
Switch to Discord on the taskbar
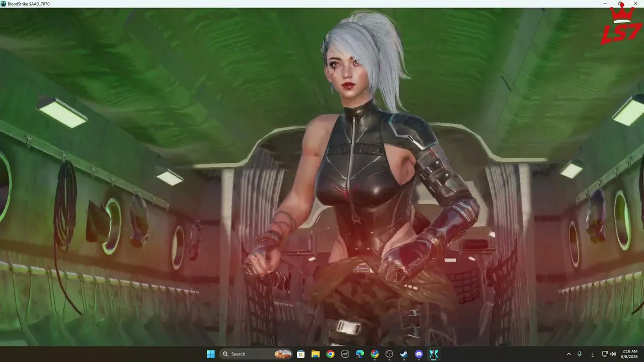click(x=419, y=354)
